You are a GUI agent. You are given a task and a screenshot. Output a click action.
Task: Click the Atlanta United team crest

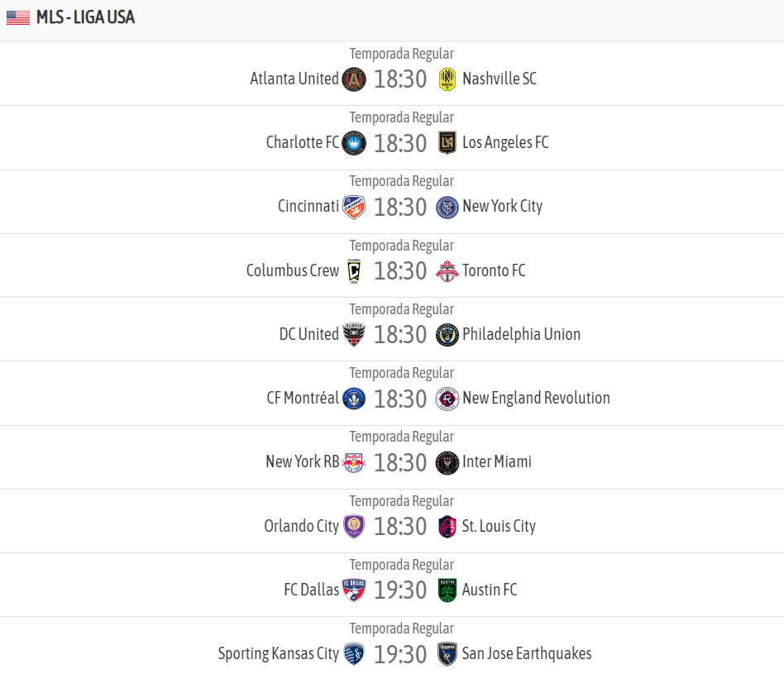point(354,79)
